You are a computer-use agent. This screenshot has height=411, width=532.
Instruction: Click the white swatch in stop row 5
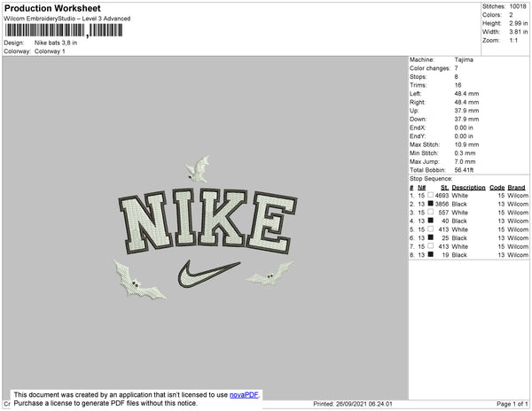coord(431,229)
